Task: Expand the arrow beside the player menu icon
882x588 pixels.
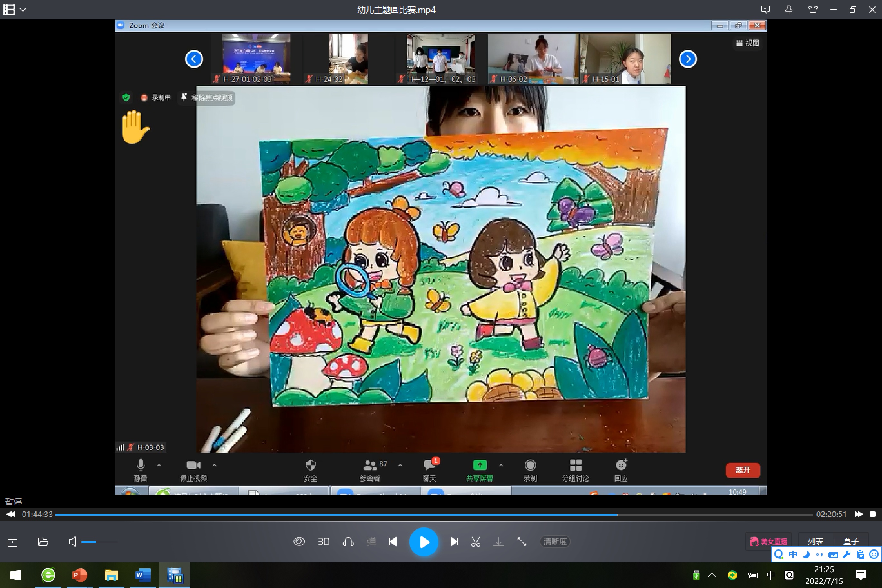Action: (23, 10)
